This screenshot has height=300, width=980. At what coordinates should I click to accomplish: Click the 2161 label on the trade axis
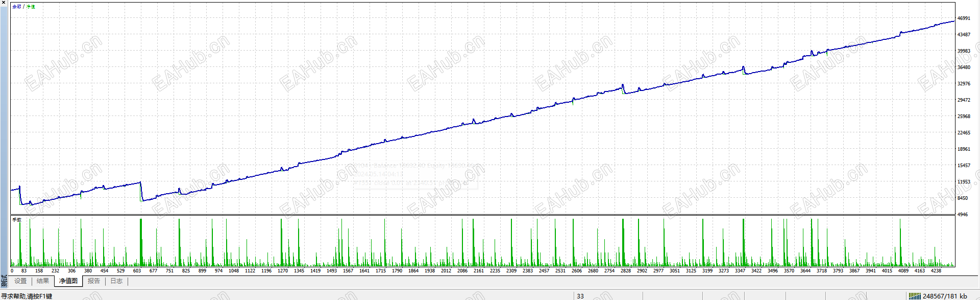click(478, 271)
